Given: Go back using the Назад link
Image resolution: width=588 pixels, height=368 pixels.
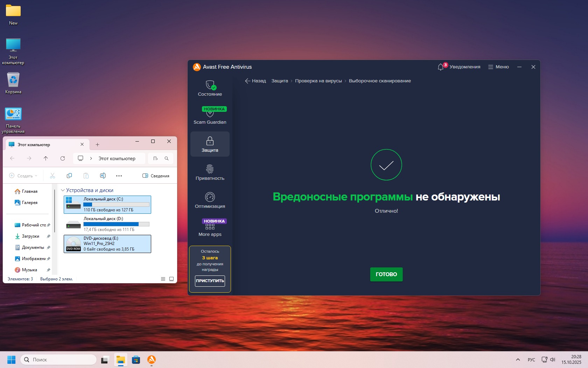Looking at the screenshot, I should (x=255, y=81).
